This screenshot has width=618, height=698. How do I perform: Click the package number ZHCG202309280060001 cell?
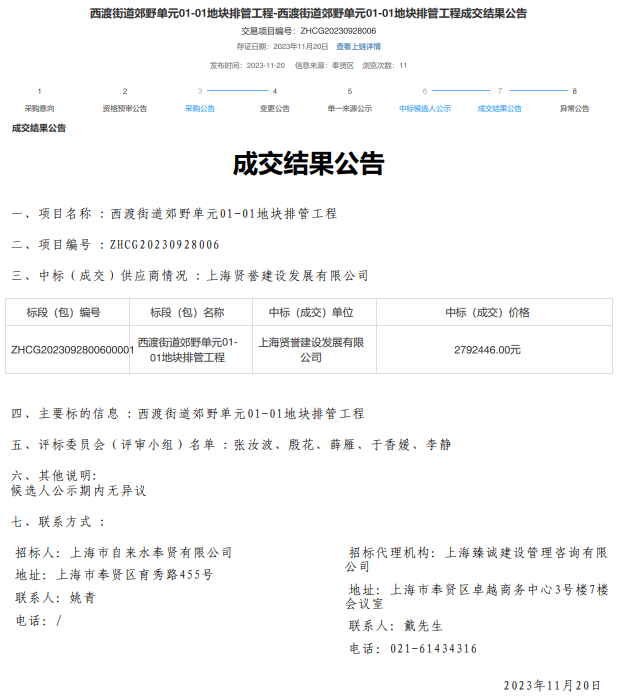[x=71, y=350]
